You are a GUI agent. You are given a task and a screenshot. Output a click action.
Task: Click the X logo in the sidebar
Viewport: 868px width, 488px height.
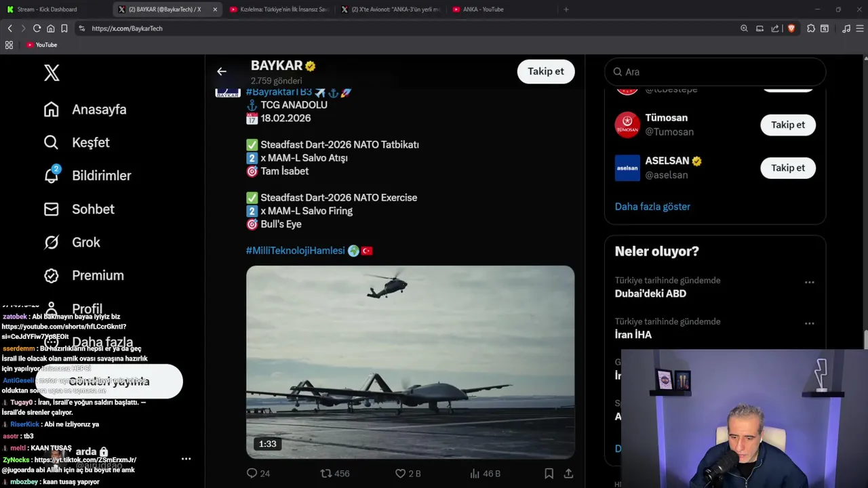coord(52,73)
